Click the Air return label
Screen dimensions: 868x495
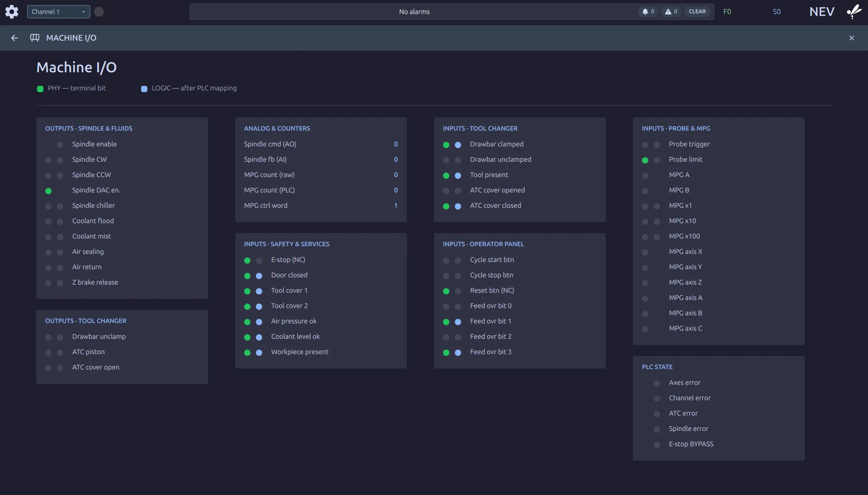[x=87, y=267]
